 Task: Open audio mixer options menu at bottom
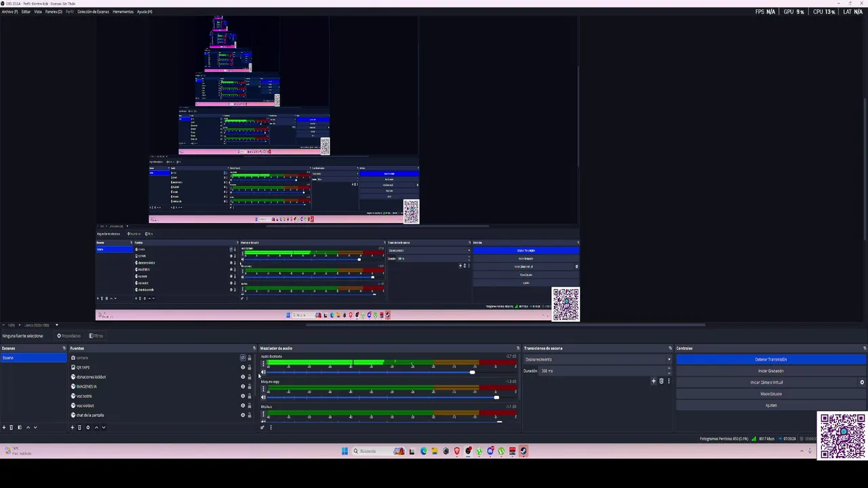(x=271, y=428)
